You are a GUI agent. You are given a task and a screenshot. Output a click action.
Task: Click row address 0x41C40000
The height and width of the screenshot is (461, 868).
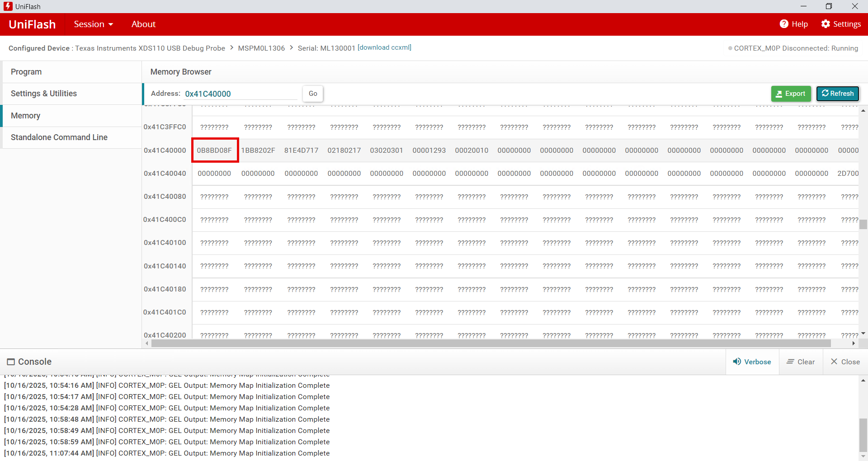[x=165, y=151]
